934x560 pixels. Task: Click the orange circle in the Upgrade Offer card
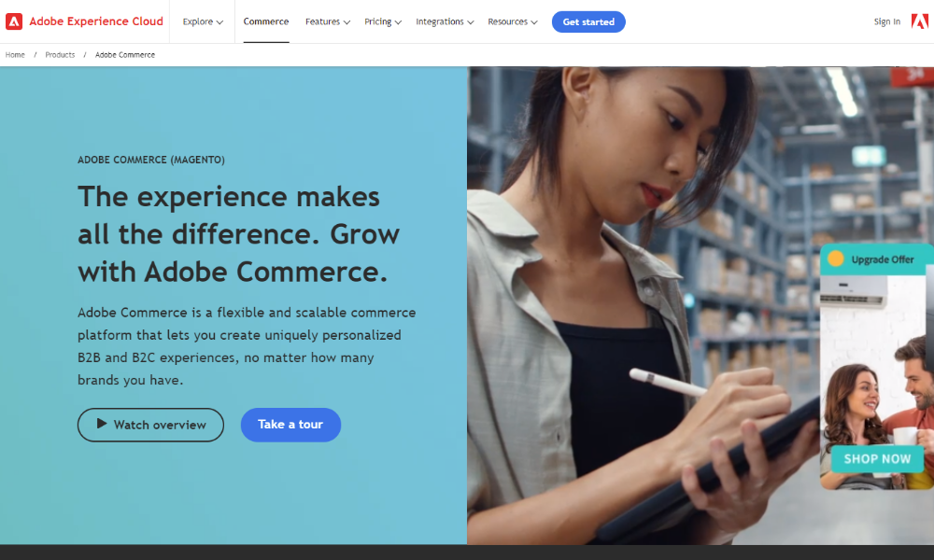point(836,259)
